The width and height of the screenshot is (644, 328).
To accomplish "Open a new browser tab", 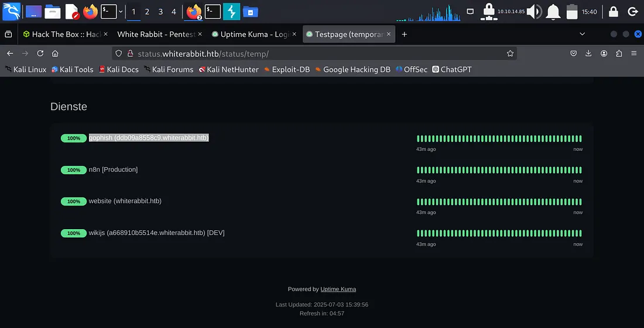I will click(x=404, y=34).
